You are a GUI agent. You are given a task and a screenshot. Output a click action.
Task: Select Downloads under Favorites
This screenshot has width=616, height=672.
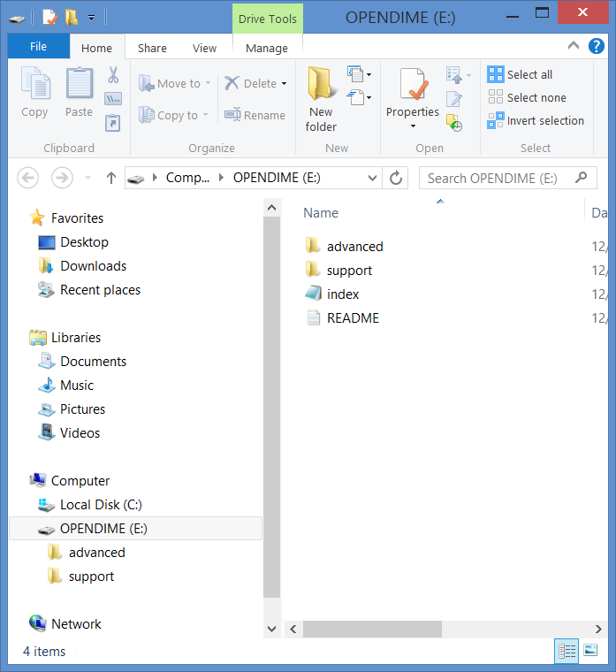tap(82, 266)
